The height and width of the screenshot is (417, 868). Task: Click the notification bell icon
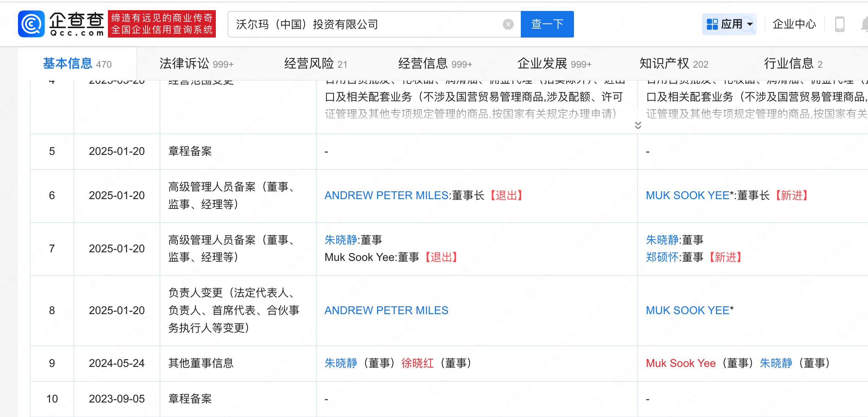coord(864,24)
